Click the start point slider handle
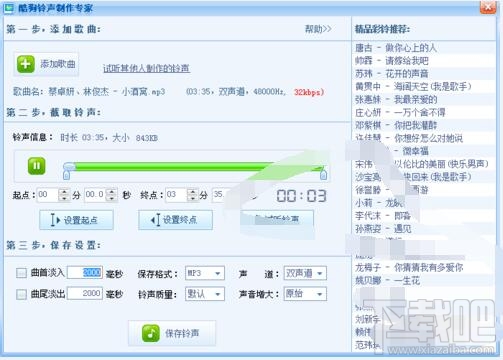Screen dimensions: 503x360 (x=67, y=174)
